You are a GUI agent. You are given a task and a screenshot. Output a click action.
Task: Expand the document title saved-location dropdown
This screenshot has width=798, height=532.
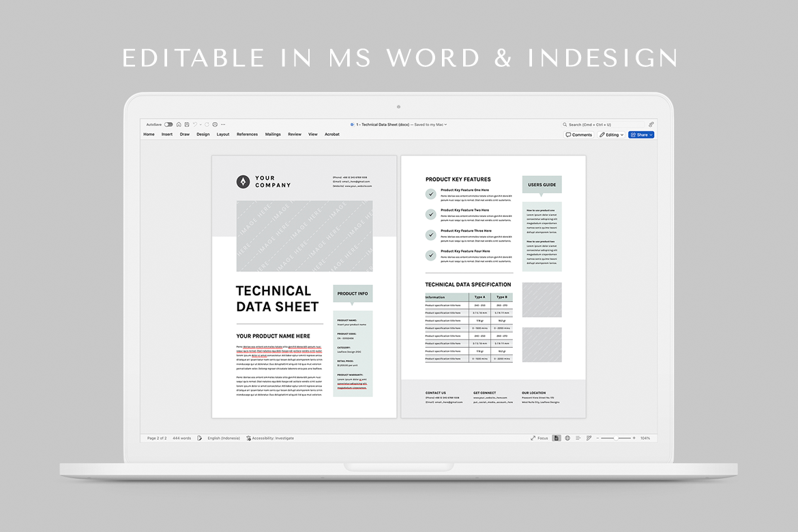(445, 125)
